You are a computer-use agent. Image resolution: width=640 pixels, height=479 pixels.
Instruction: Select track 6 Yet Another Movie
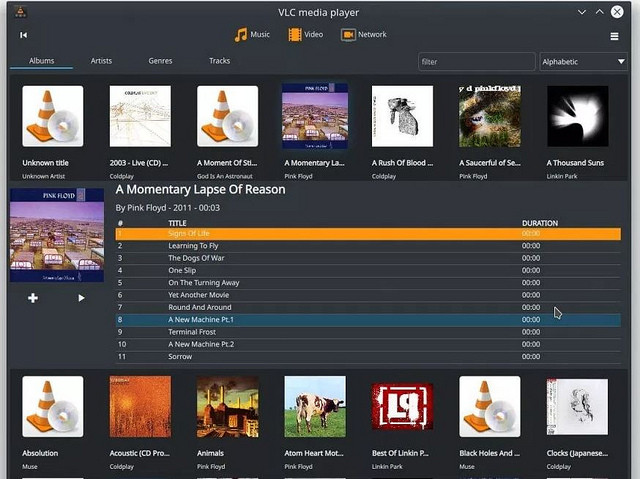tap(368, 295)
